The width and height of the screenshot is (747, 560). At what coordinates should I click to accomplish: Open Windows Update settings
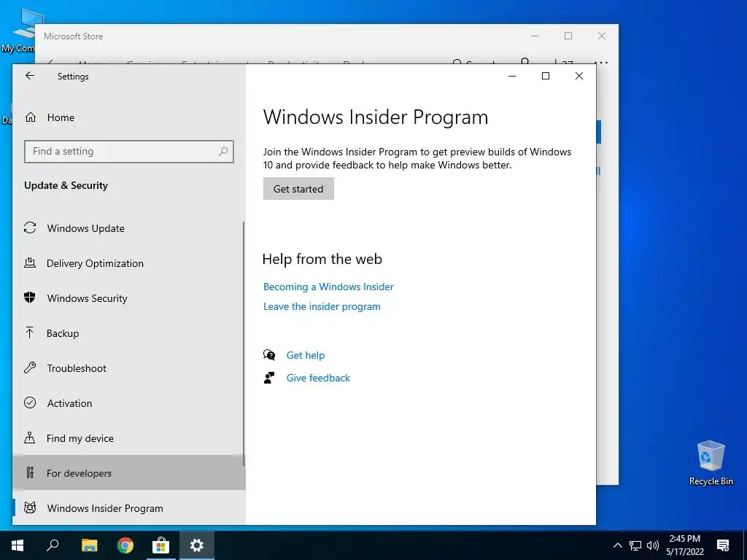coord(128,228)
